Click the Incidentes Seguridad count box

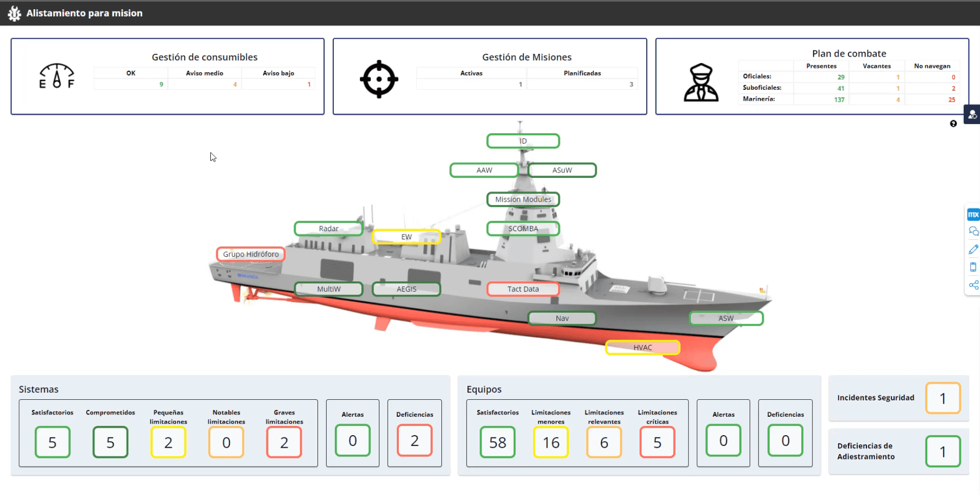(942, 398)
